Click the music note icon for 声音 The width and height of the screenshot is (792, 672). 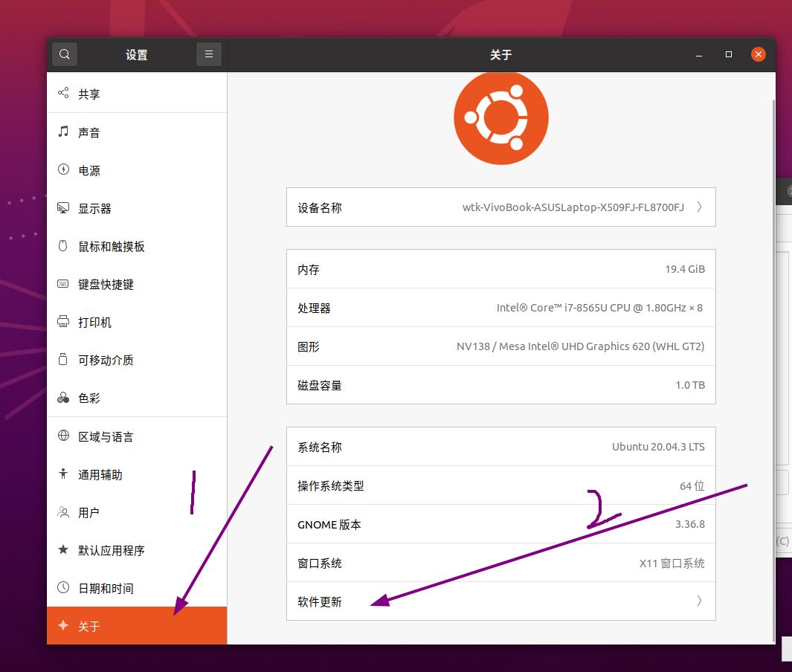(63, 132)
